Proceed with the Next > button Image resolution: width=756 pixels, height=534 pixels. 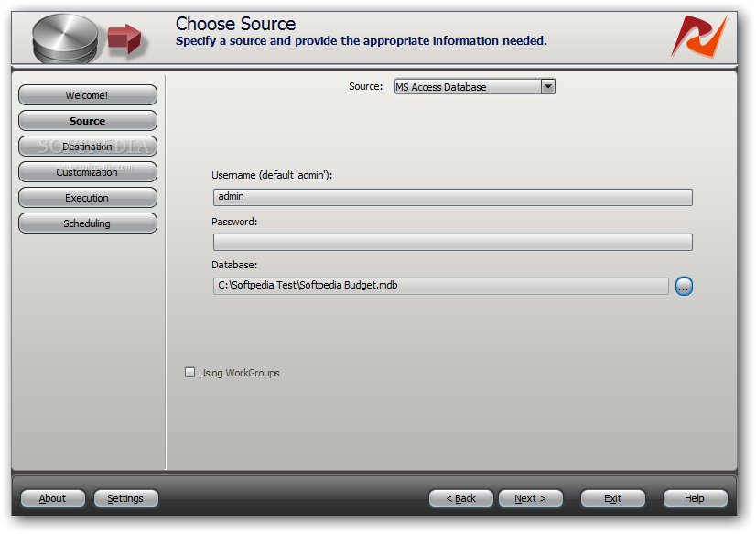[x=530, y=498]
